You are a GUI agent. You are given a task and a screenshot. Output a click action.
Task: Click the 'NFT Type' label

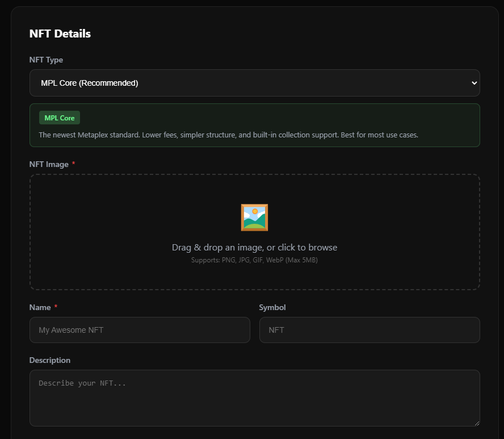pyautogui.click(x=46, y=60)
